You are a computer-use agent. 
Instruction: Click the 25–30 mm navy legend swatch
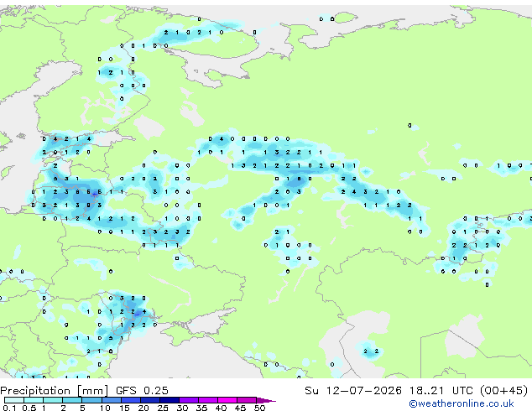[170, 400]
